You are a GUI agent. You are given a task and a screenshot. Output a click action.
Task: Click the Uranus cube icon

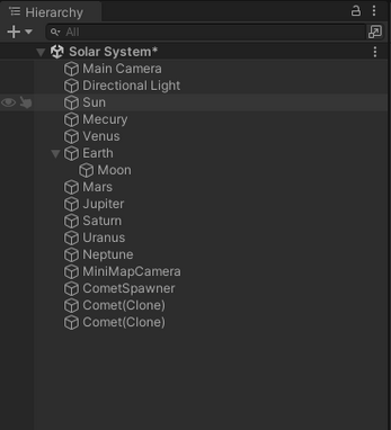point(71,238)
